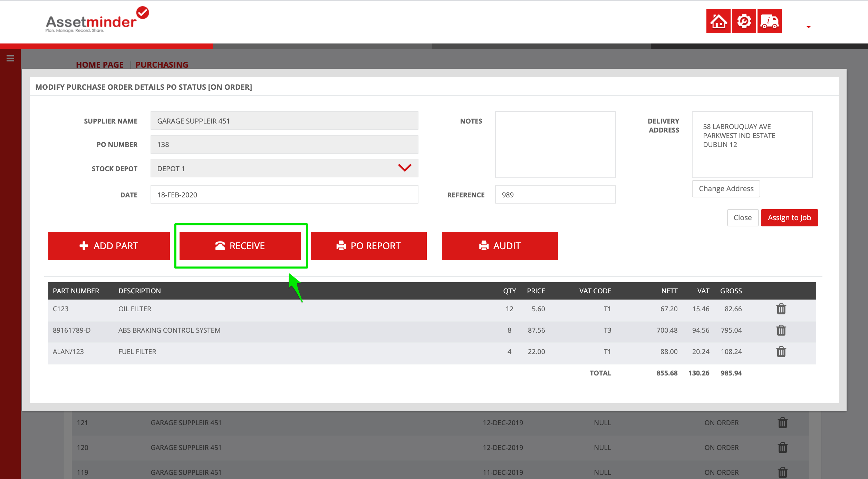Click the VAT CODE column header
Image resolution: width=868 pixels, height=479 pixels.
click(595, 291)
